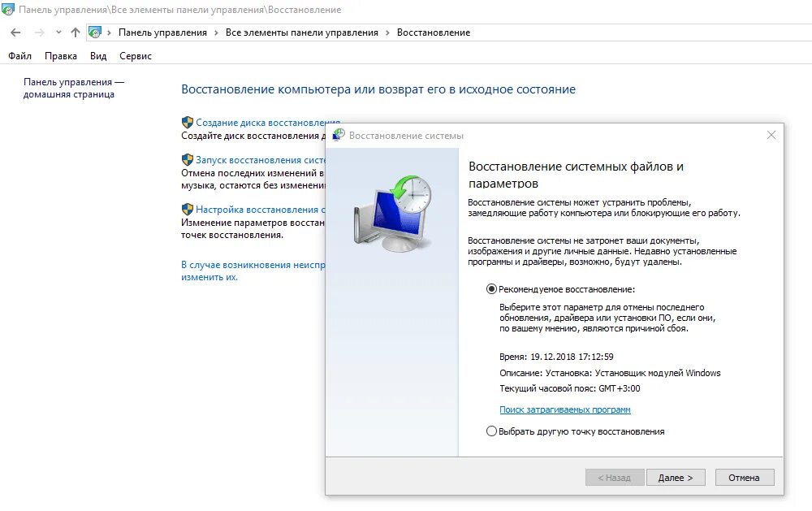Screen dimensions: 812x511
Task: Close the Восстановление системы dialog
Action: click(771, 135)
